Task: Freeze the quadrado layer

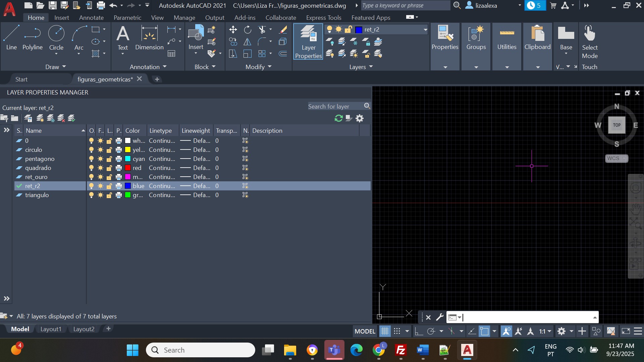Action: click(100, 168)
